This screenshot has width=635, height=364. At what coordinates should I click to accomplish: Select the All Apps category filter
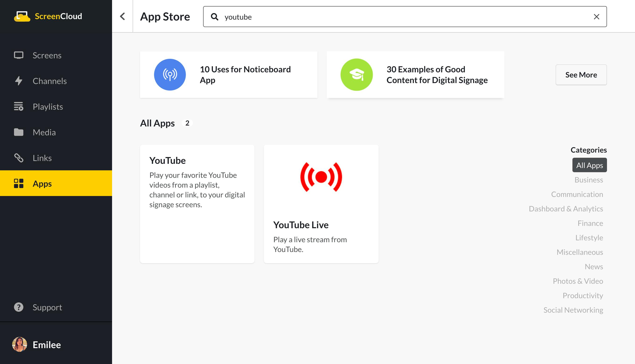pyautogui.click(x=589, y=165)
